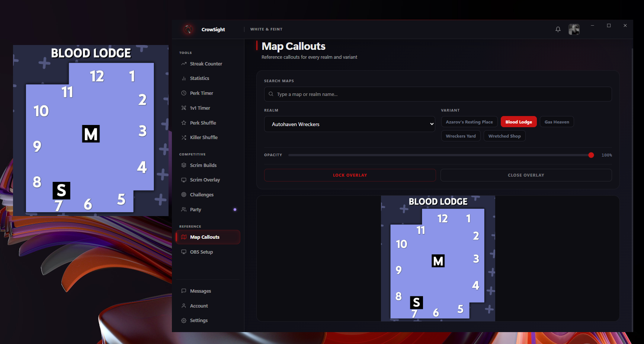Click the Perk Timer clock icon
This screenshot has width=644, height=344.
tap(184, 93)
